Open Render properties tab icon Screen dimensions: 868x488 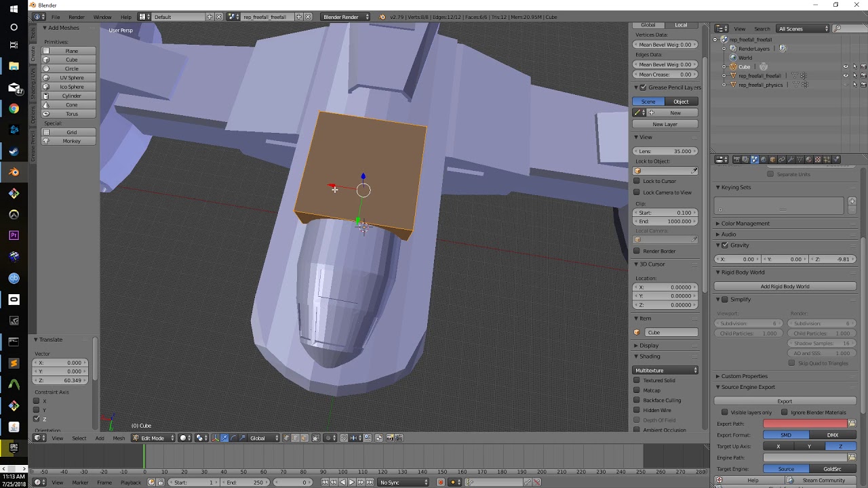pos(736,159)
